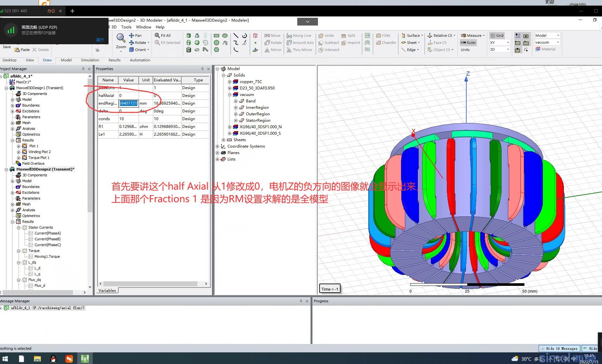Open the Paste command

coord(22,50)
